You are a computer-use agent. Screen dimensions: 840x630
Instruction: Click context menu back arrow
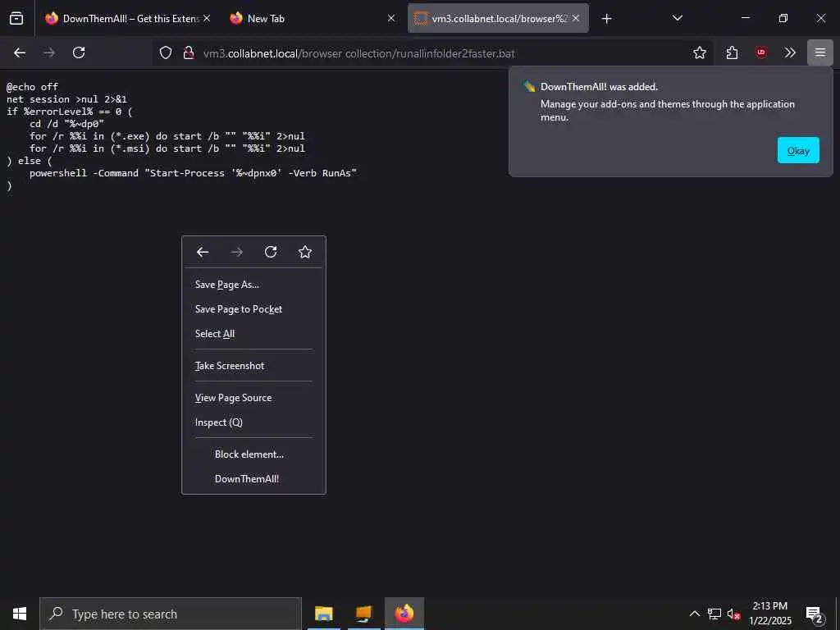[x=203, y=252]
